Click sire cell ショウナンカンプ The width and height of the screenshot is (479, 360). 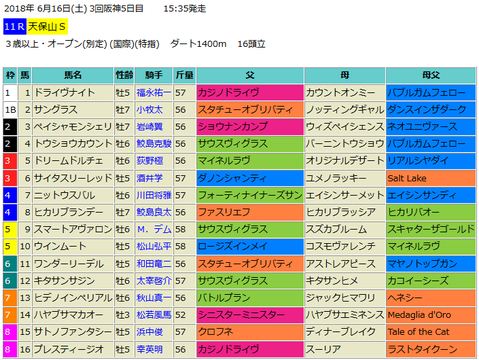[x=250, y=127]
